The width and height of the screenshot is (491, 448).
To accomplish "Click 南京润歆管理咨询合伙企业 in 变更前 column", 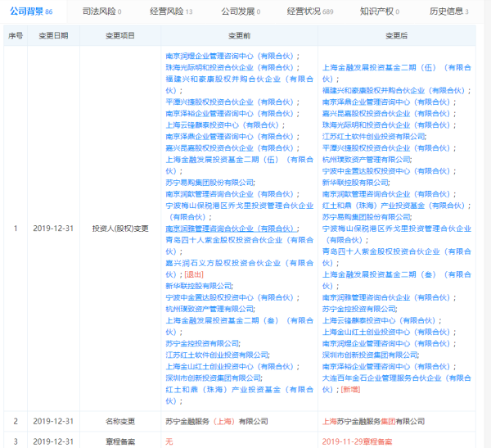I will click(229, 194).
